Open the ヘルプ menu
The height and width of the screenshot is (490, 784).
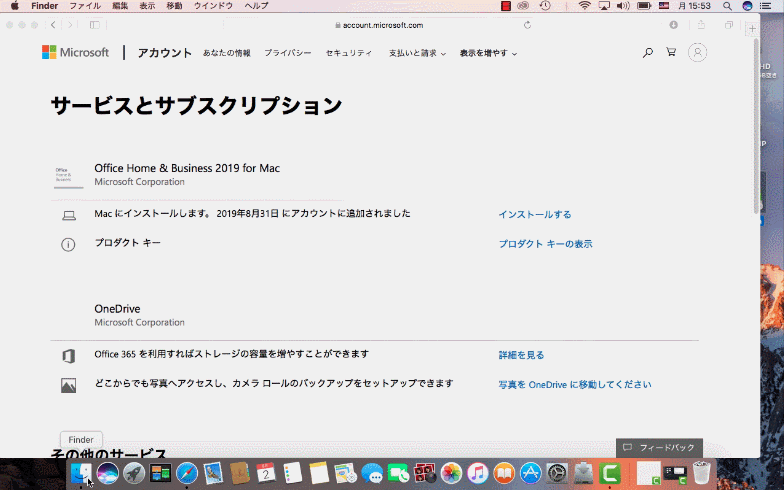256,6
